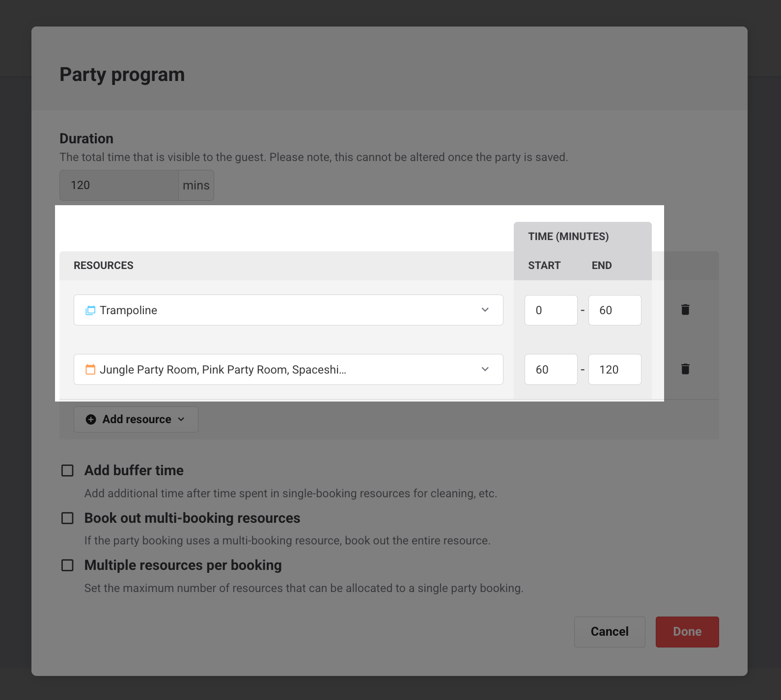781x700 pixels.
Task: Click the Trampoline resource type icon
Action: (x=90, y=310)
